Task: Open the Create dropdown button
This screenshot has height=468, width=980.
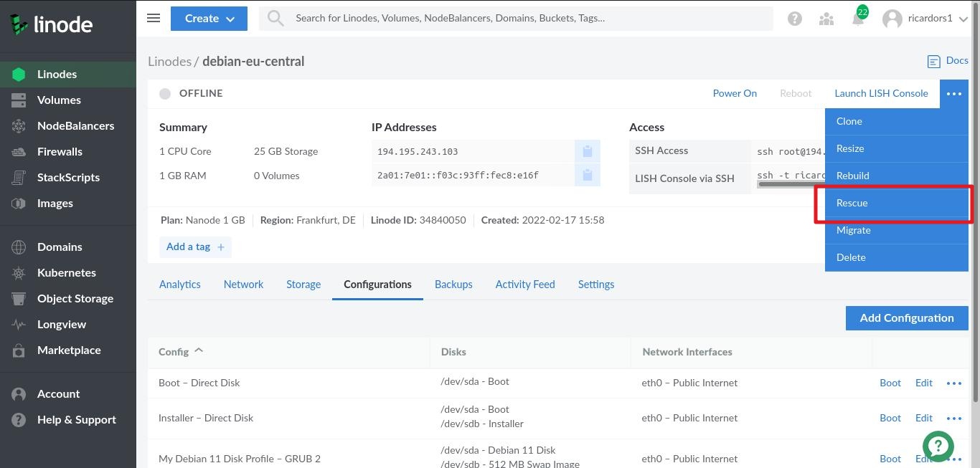Action: tap(209, 19)
